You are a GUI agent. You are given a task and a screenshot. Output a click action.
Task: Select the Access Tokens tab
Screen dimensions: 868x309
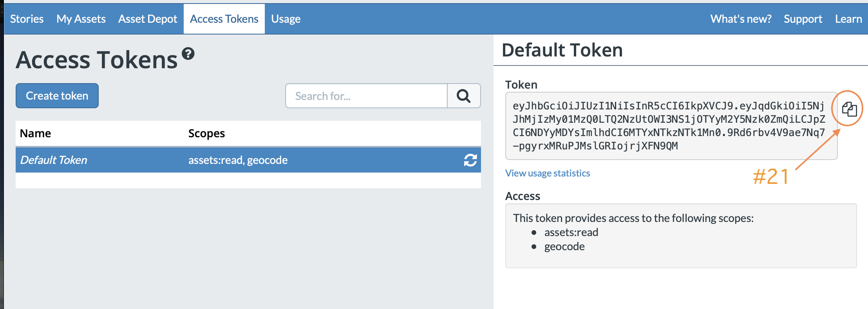[224, 19]
